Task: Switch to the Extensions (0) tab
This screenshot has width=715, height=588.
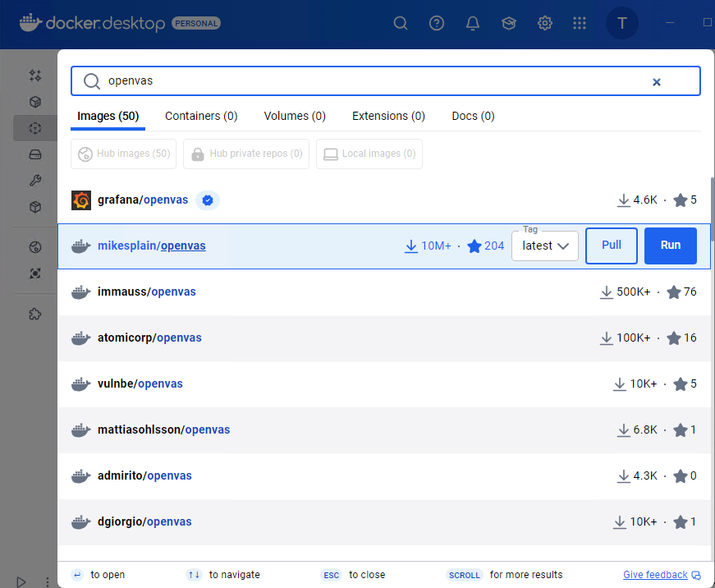Action: (x=388, y=117)
